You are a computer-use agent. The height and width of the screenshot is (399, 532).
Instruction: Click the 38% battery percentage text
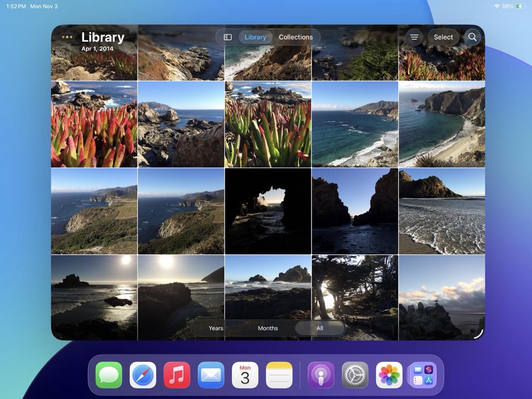(x=507, y=6)
